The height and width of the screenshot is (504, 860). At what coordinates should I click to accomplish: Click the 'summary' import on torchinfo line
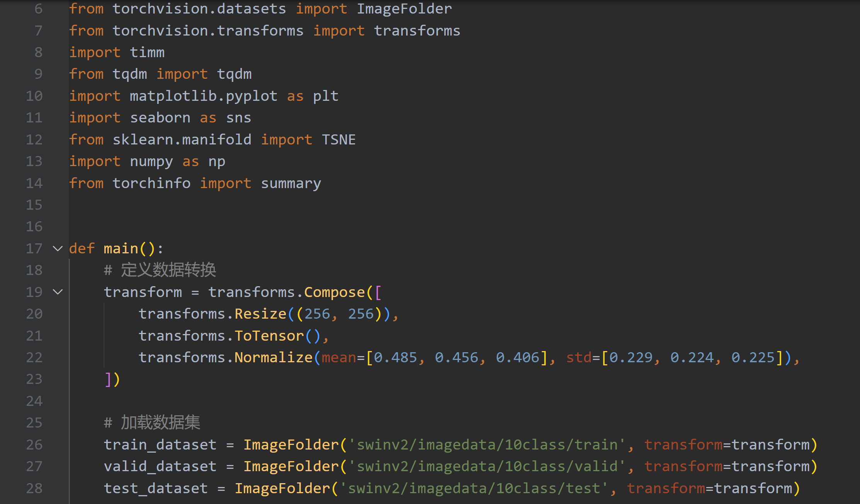pyautogui.click(x=291, y=183)
